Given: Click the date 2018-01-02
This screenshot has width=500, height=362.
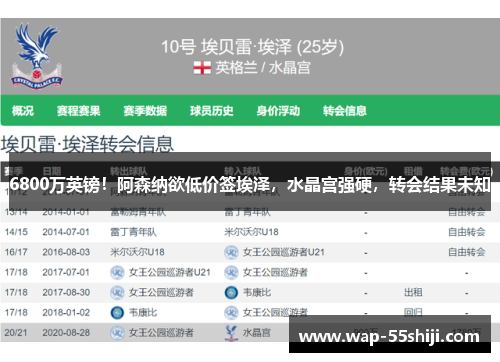Looking at the screenshot, I should [66, 312].
